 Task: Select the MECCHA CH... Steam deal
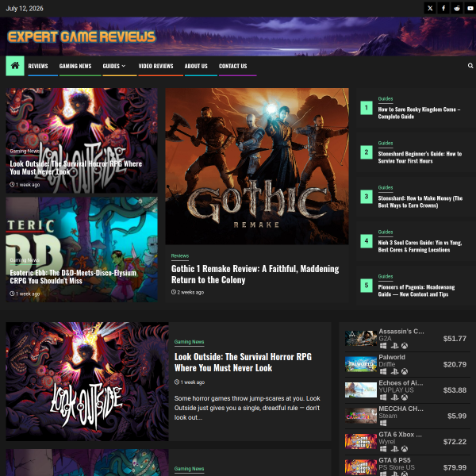point(407,416)
